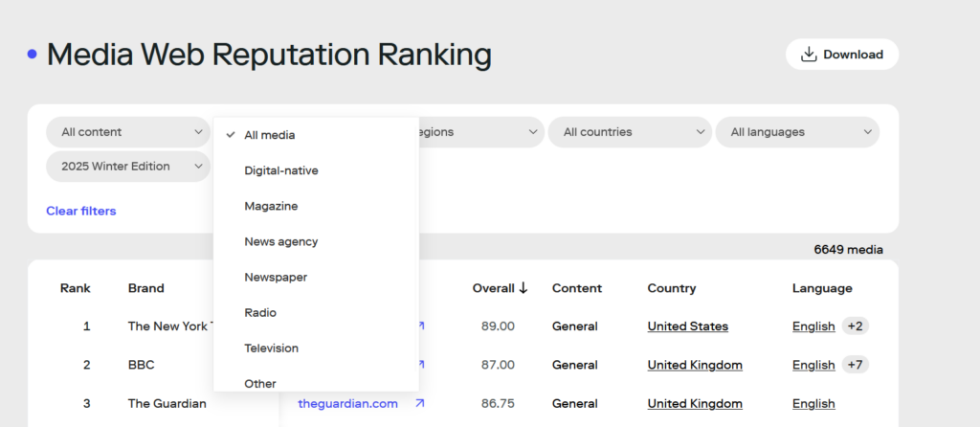The width and height of the screenshot is (980, 427).
Task: Click external link arrow beside theguardian.com
Action: pos(419,404)
